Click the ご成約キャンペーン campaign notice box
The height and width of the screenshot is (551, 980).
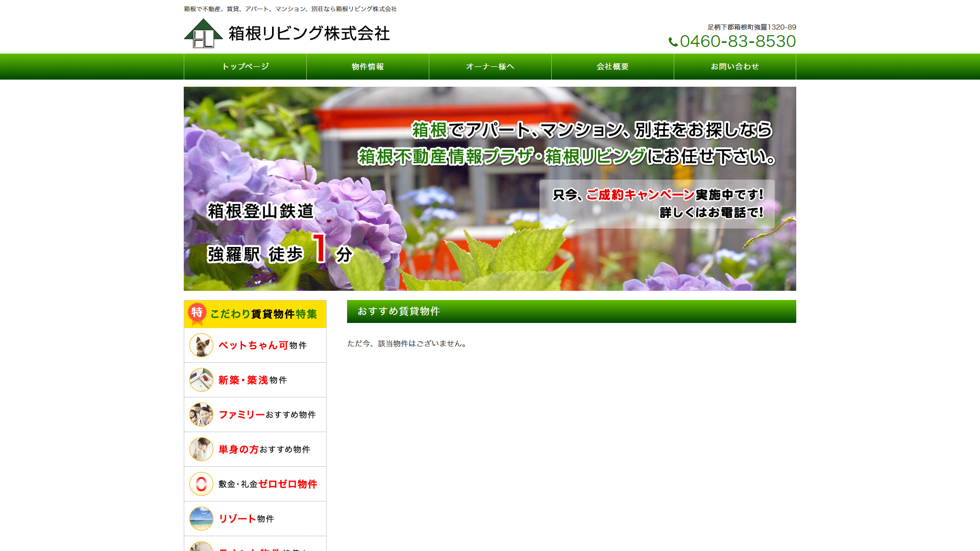[657, 204]
